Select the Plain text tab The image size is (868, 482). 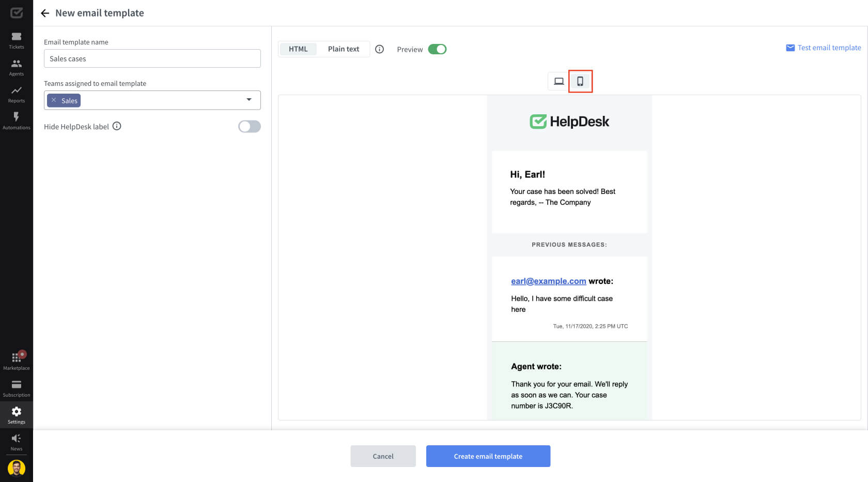344,49
